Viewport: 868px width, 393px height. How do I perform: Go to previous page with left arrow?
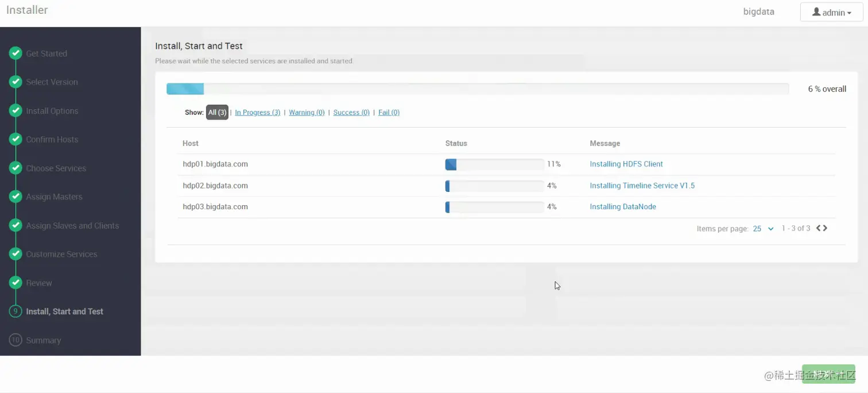click(x=819, y=228)
